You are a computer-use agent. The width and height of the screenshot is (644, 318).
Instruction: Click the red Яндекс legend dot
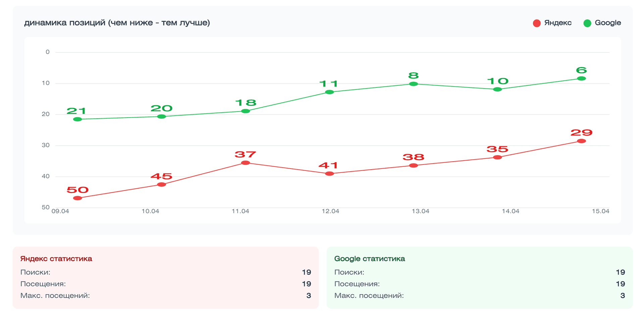537,23
